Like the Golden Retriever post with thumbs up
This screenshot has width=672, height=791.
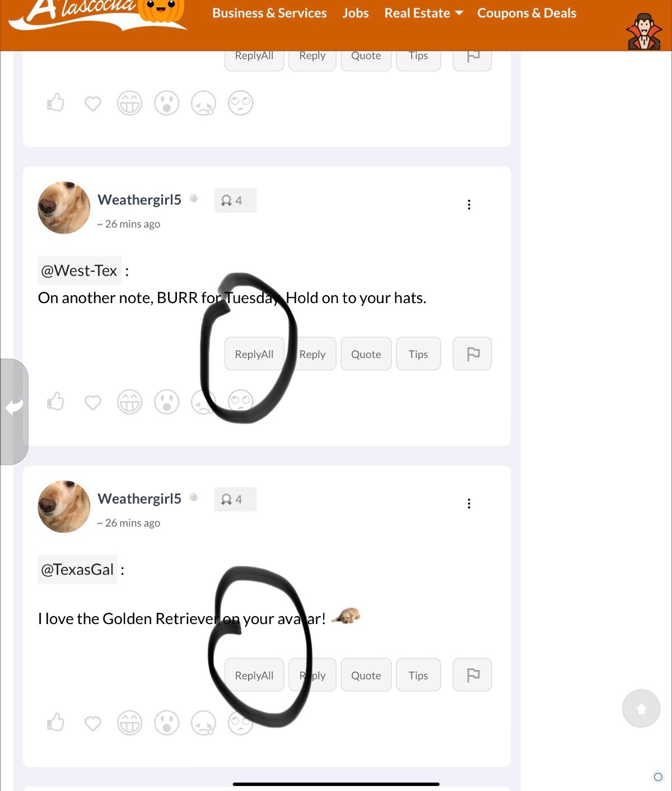pos(55,723)
